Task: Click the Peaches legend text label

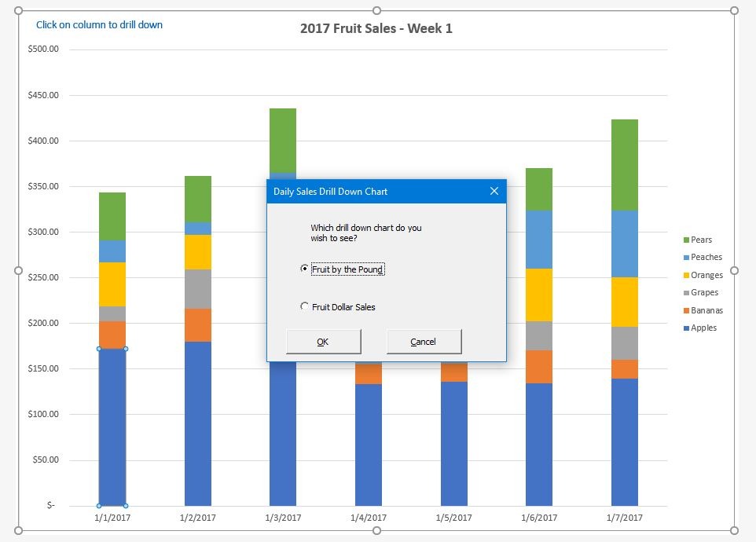Action: [x=705, y=257]
